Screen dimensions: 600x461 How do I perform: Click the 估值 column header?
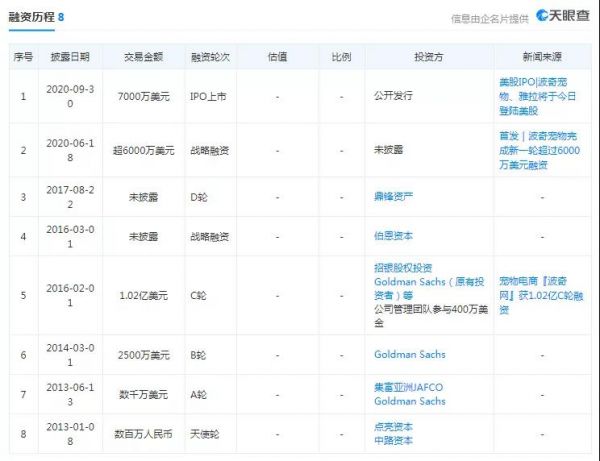tap(277, 57)
